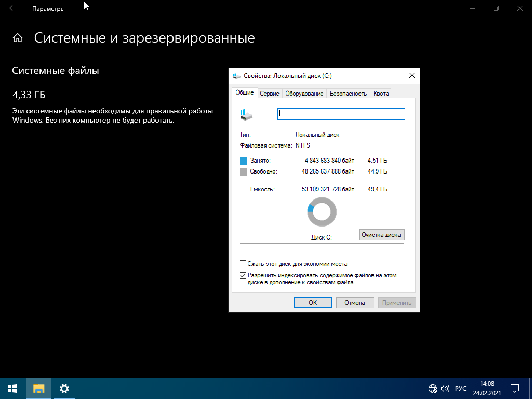This screenshot has width=532, height=399.
Task: Click the drive icon in properties dialog
Action: [x=246, y=114]
